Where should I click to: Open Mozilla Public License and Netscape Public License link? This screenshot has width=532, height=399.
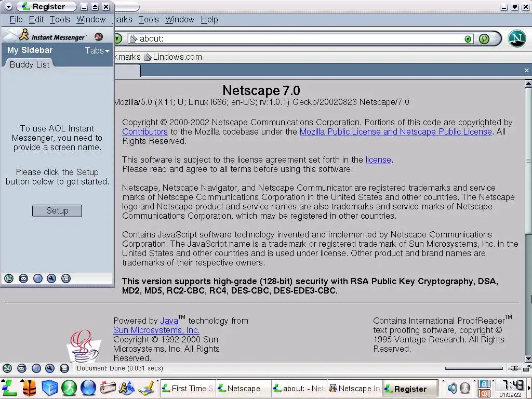coord(395,131)
